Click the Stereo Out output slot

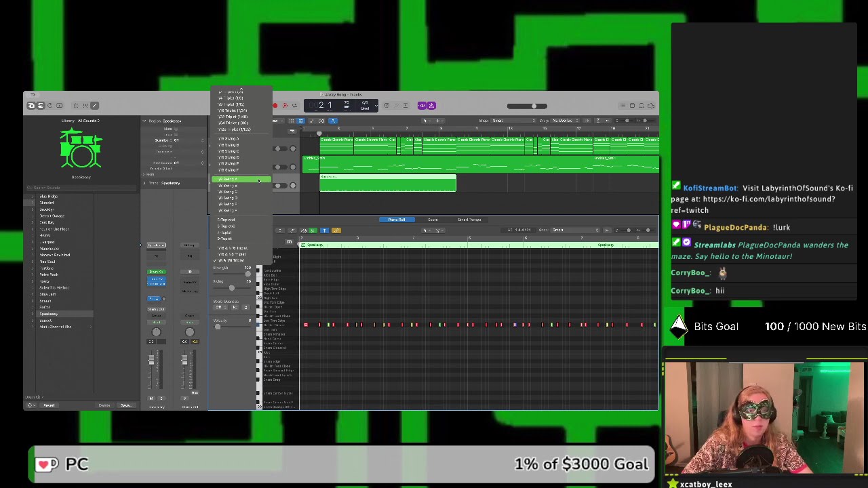tap(156, 309)
